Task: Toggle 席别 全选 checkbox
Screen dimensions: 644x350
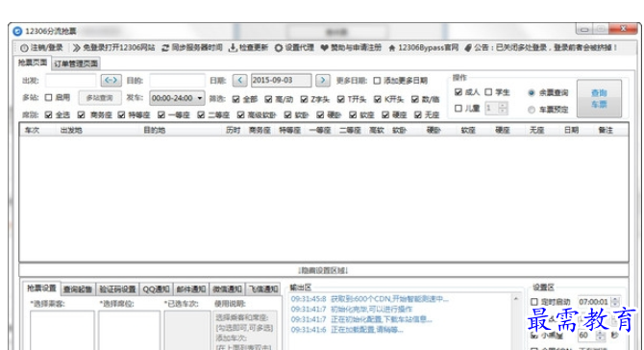Action: pos(48,114)
